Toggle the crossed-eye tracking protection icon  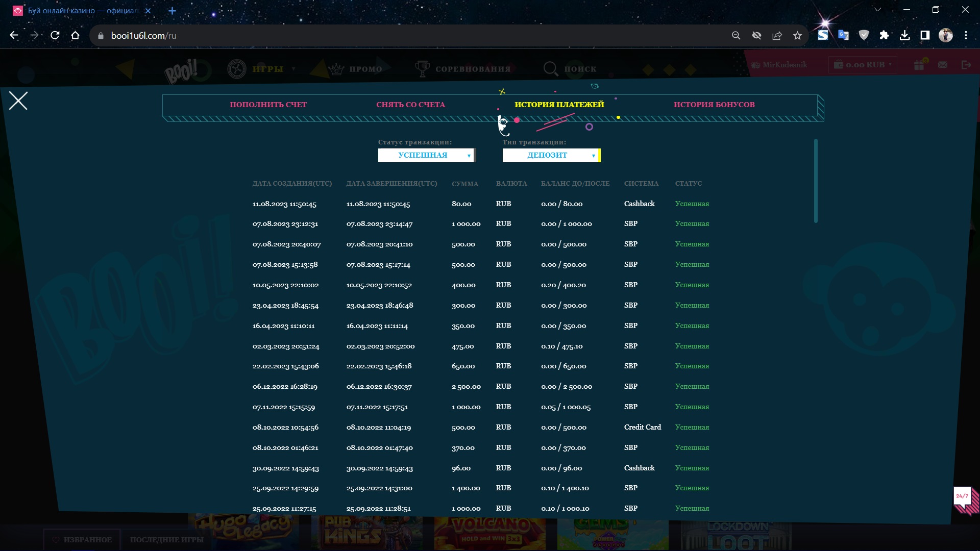pos(756,36)
